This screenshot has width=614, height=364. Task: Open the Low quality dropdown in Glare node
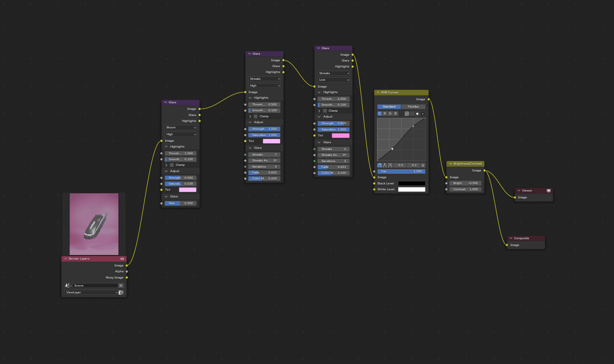coord(334,80)
